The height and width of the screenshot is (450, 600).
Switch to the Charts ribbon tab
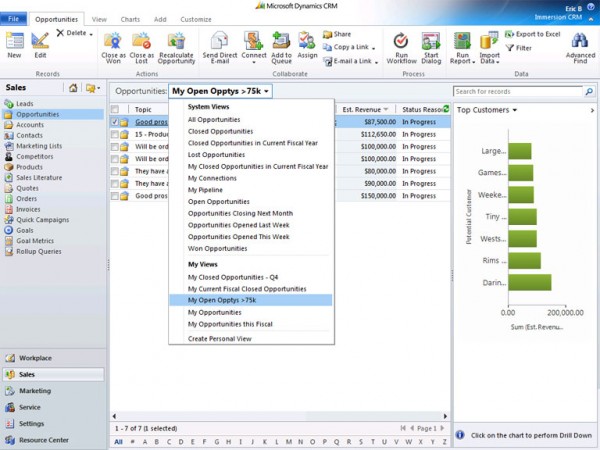[130, 19]
